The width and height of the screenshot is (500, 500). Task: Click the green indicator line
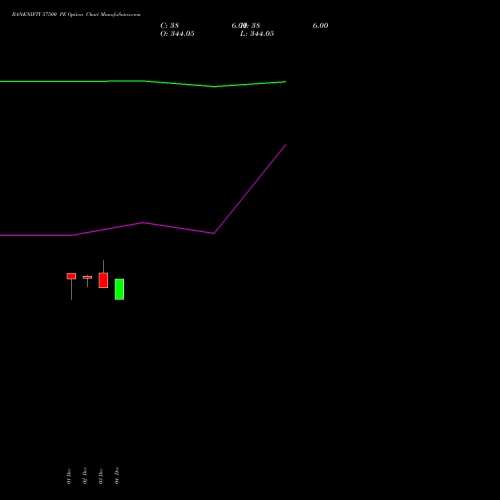143,81
